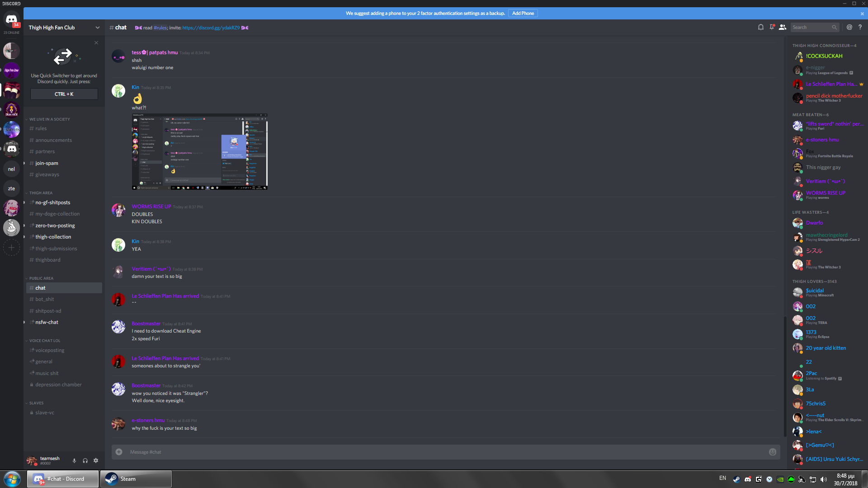
Task: Open user settings gear icon
Action: (x=96, y=460)
